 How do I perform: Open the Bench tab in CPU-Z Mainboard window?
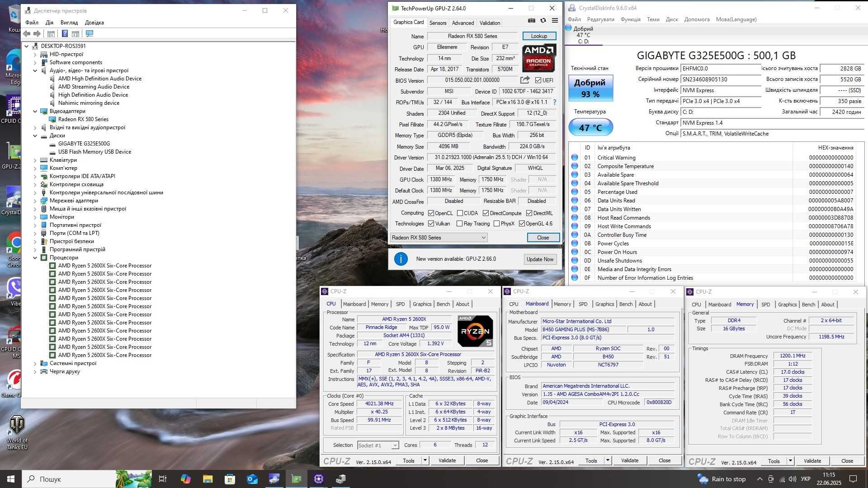coord(626,304)
